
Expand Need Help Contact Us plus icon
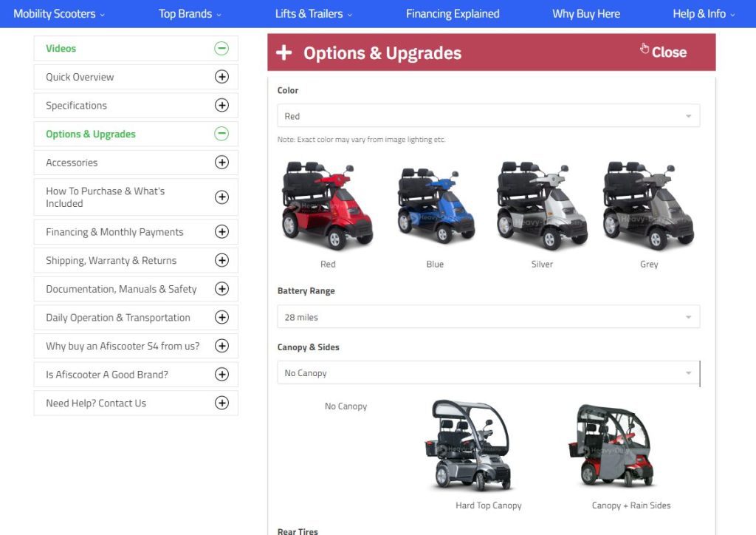coord(221,403)
